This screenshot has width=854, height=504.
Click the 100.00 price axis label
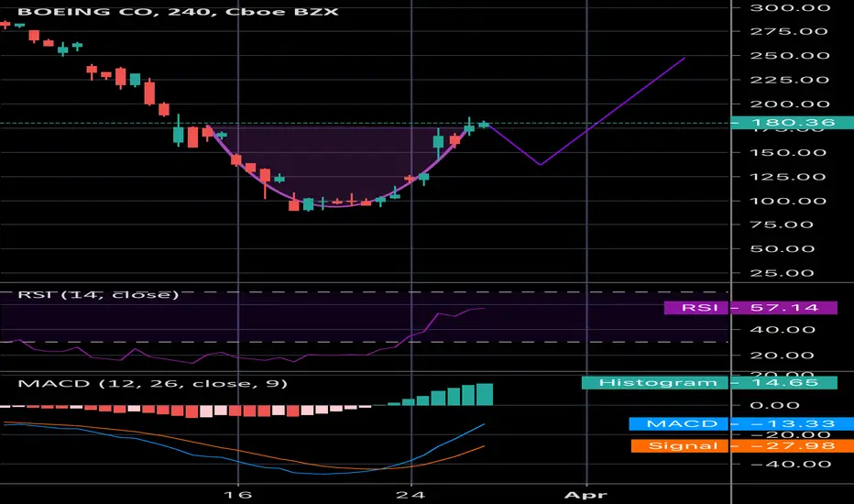coord(788,201)
